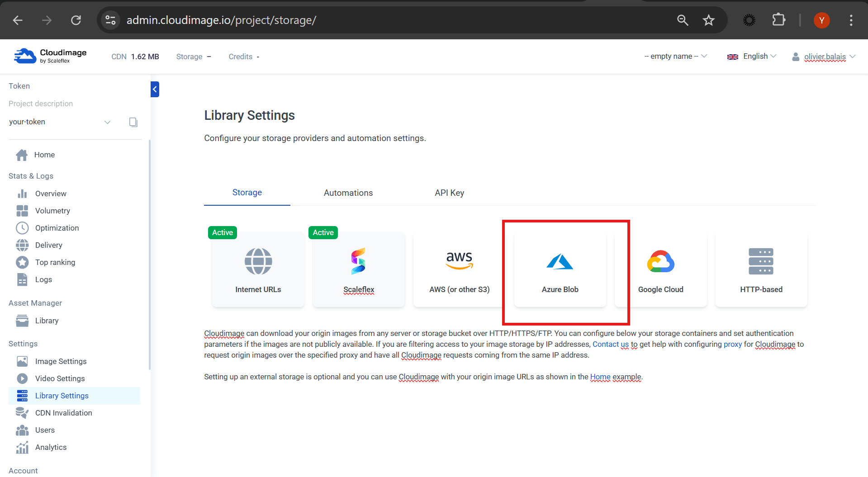Follow the proxy link in the description

coord(732,345)
